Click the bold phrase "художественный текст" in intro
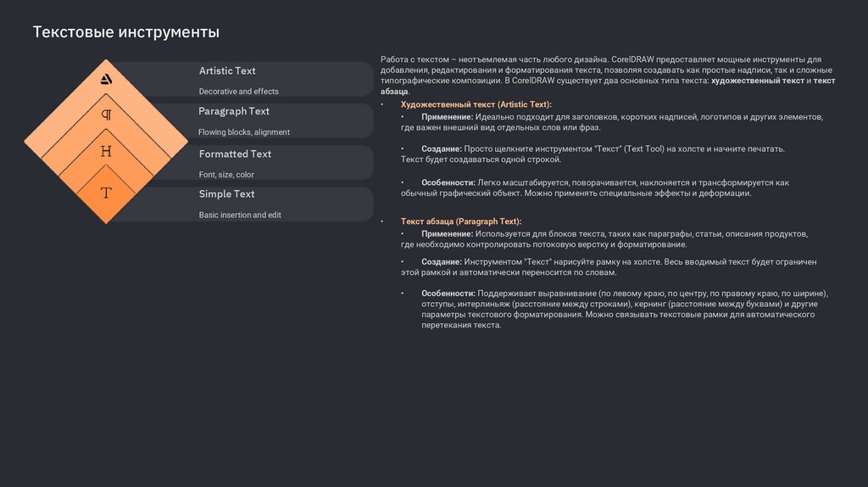The image size is (868, 487). point(757,81)
